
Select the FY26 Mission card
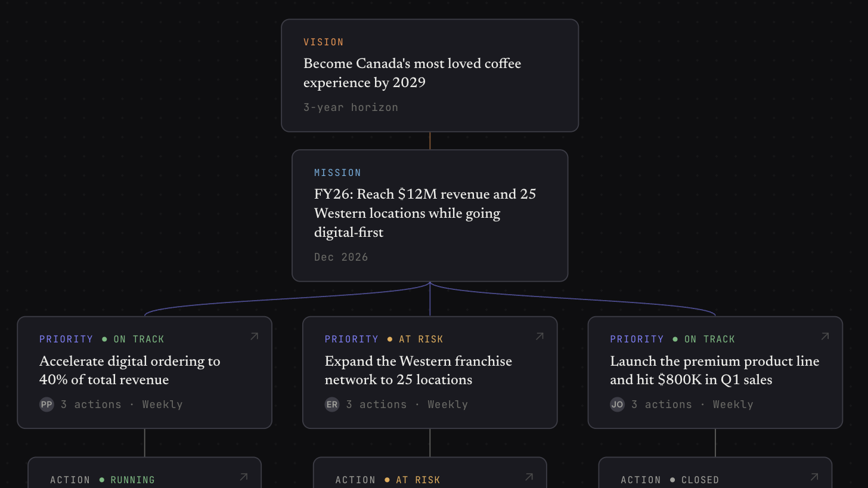point(430,215)
